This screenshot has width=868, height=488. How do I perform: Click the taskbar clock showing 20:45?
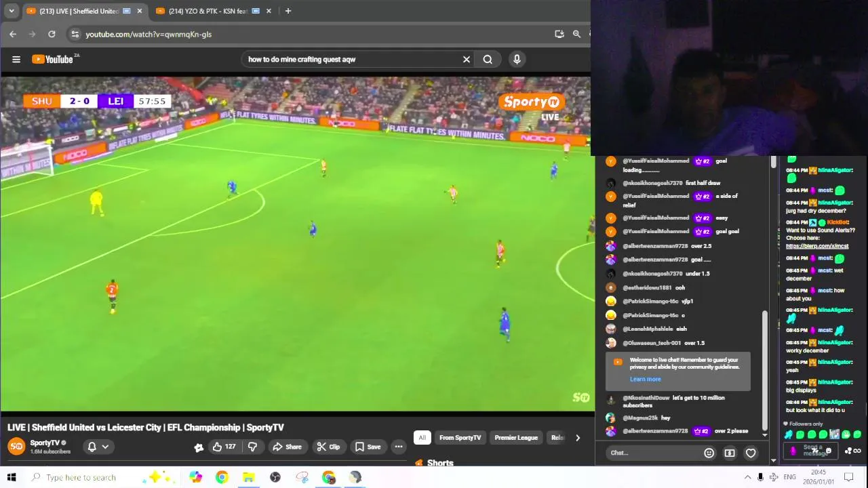click(818, 477)
